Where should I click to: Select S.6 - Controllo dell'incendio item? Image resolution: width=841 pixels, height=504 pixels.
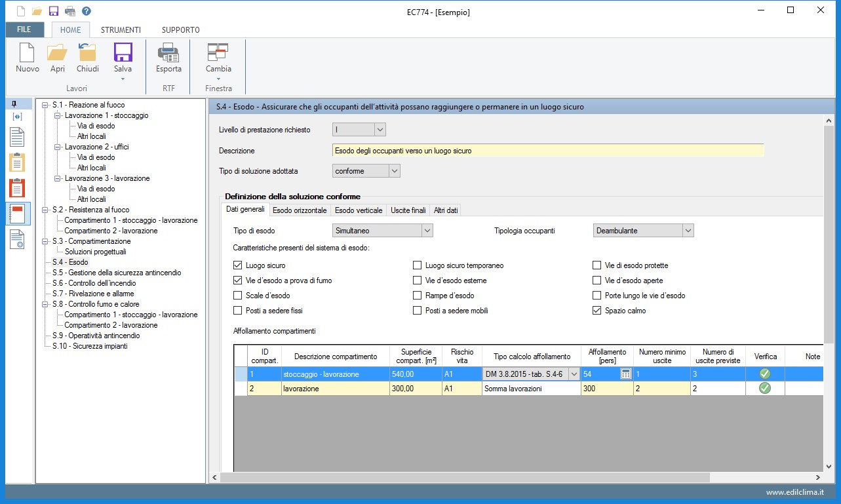tap(94, 283)
